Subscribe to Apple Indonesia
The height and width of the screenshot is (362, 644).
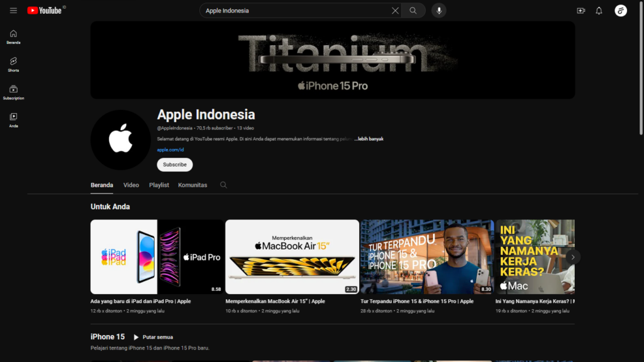pyautogui.click(x=175, y=165)
